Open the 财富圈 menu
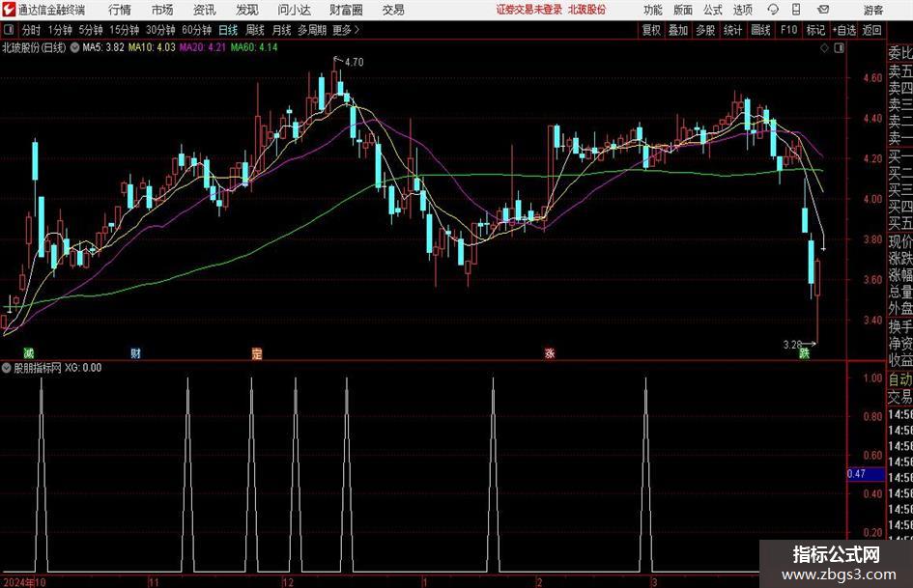Screen dimensions: 913x588 [x=346, y=10]
